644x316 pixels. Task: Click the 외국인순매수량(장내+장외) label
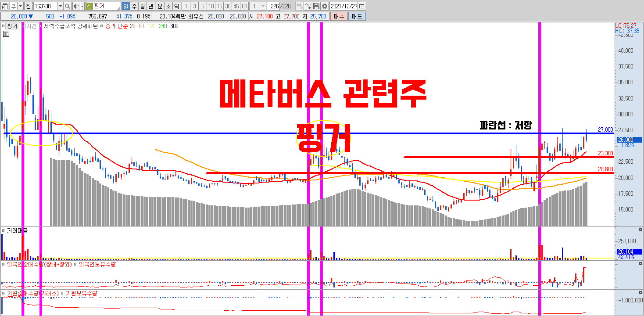(x=39, y=264)
